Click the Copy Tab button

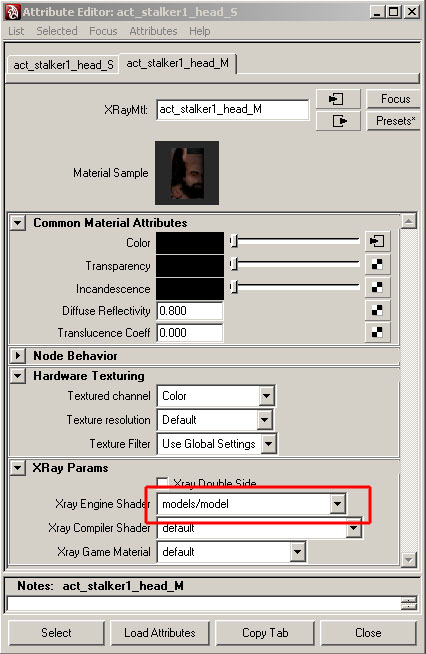coord(265,633)
